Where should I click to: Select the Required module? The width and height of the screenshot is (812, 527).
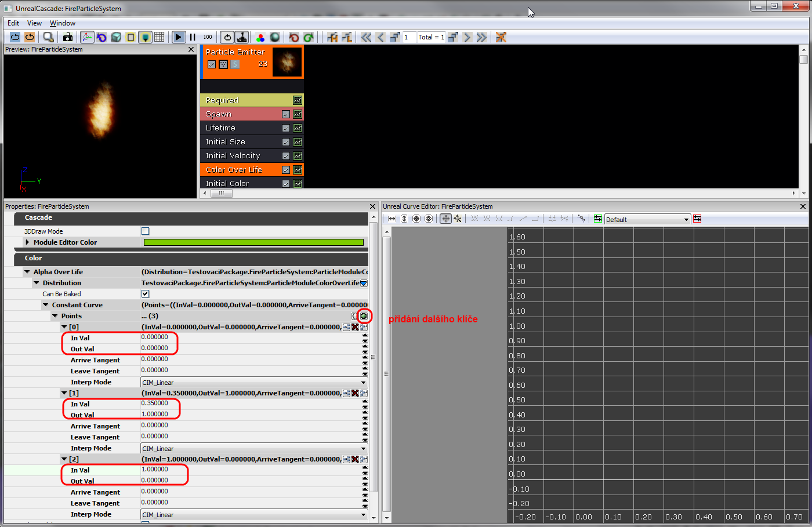pos(252,100)
